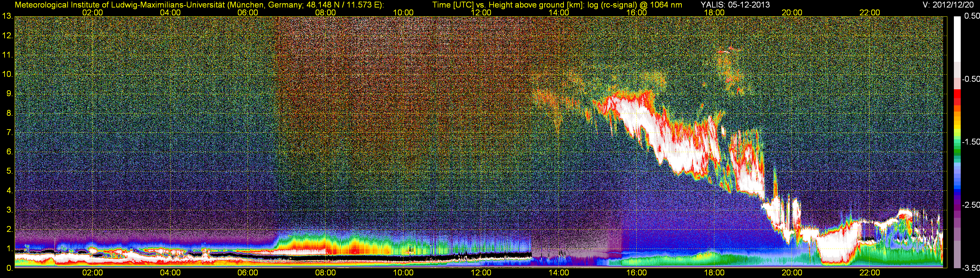Screen dimensions: 980x278
Task: Click the 14:00 label on bottom time axis
Action: point(559,273)
